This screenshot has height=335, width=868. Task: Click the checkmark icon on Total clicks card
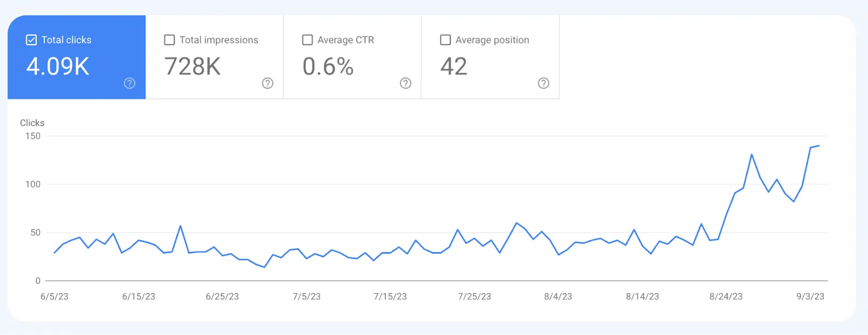click(31, 40)
